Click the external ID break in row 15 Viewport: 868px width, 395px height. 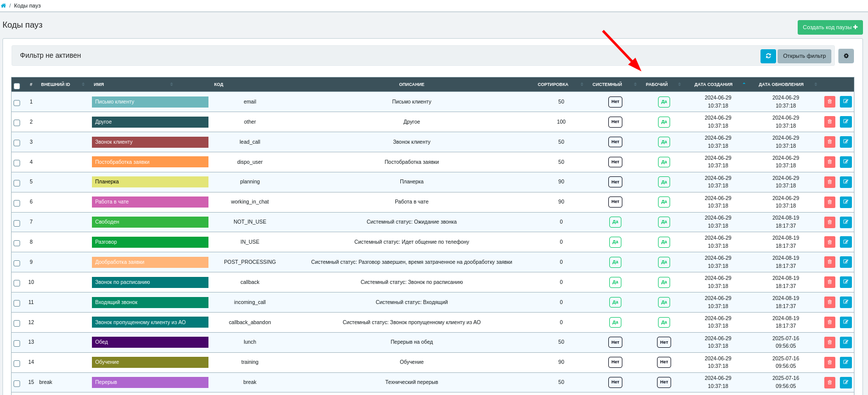click(46, 382)
